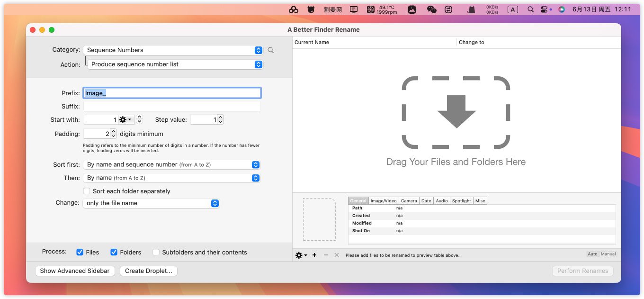Click the Step value number field

(204, 120)
